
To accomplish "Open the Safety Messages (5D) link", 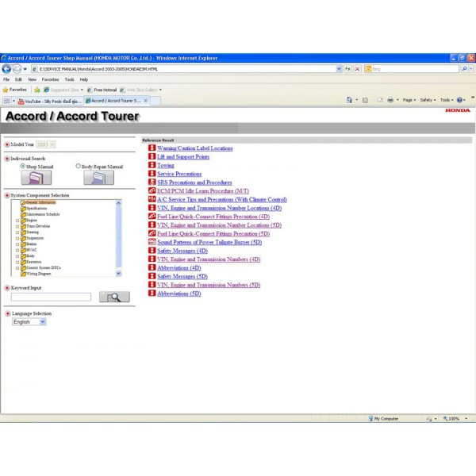I will pos(182,276).
